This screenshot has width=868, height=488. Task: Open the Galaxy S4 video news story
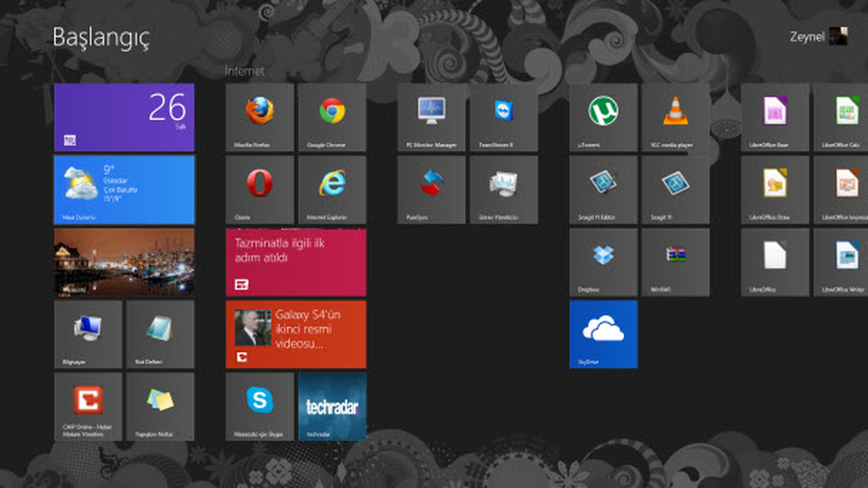(x=296, y=334)
